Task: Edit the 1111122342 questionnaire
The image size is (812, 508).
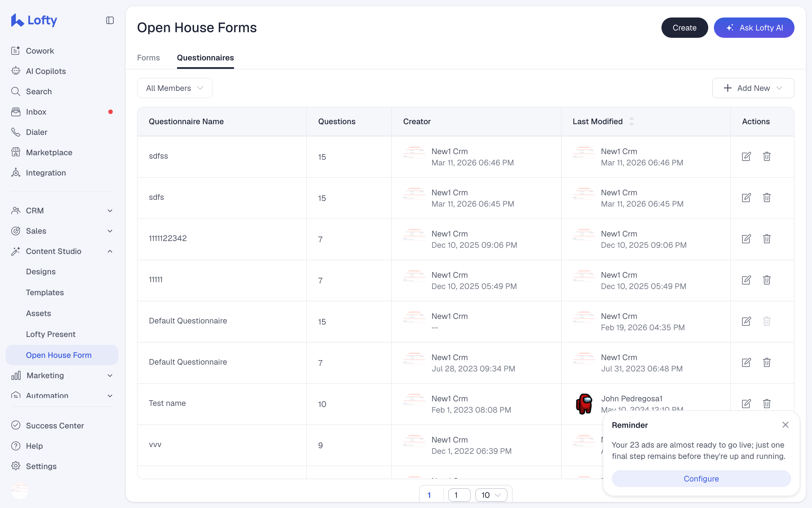Action: [746, 239]
